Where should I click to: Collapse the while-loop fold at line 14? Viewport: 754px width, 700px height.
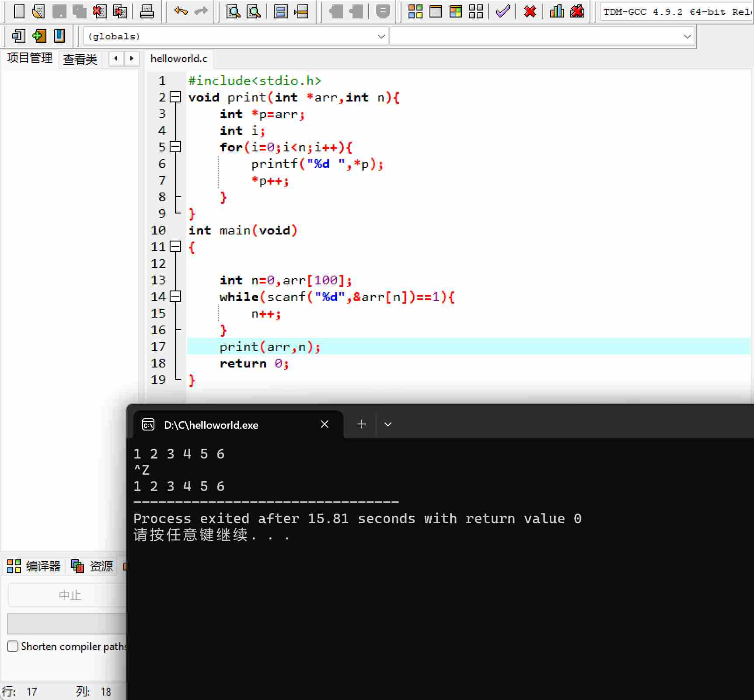[175, 296]
